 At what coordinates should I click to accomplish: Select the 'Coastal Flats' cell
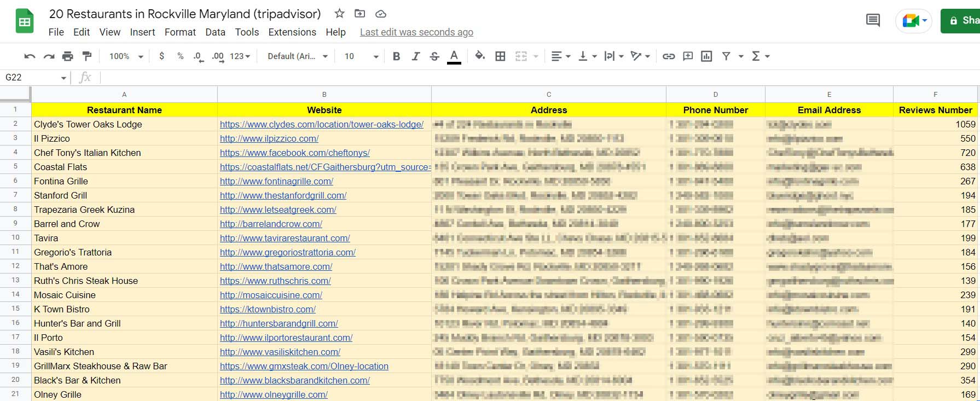[x=124, y=167]
